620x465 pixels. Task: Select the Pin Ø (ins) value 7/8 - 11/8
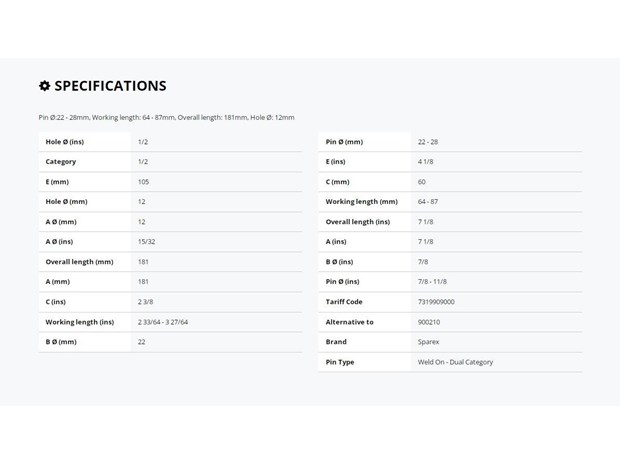432,282
